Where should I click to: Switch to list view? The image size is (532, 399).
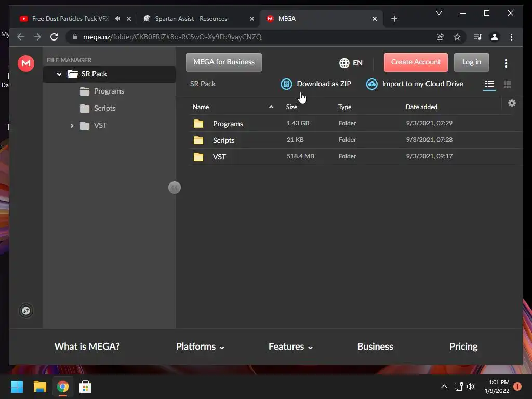(489, 84)
